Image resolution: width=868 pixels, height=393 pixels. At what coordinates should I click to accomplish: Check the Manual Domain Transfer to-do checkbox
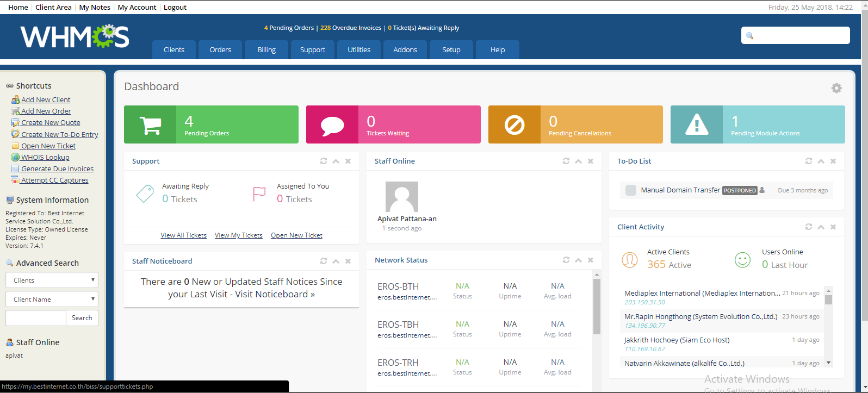(x=631, y=190)
